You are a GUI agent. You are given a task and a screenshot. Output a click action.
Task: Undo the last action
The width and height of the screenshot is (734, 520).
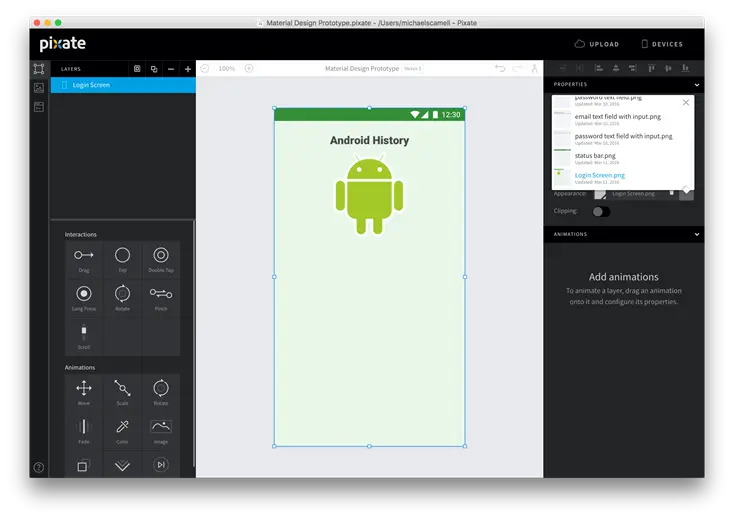tap(500, 68)
